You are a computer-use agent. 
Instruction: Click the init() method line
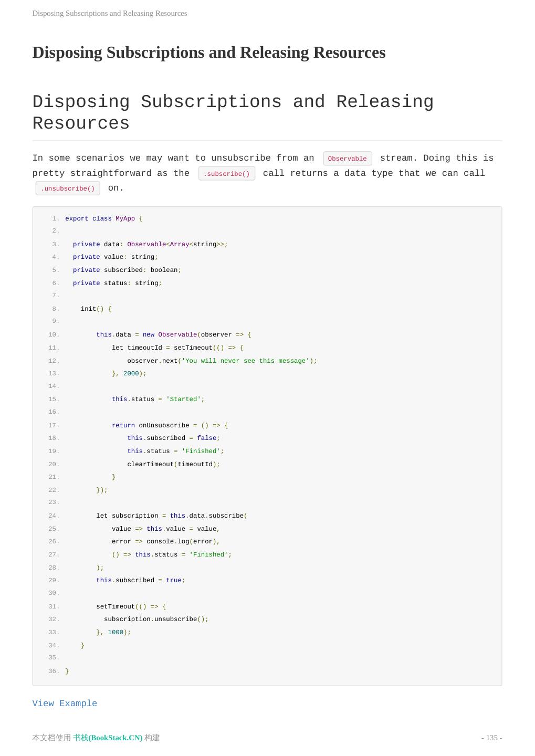96,309
